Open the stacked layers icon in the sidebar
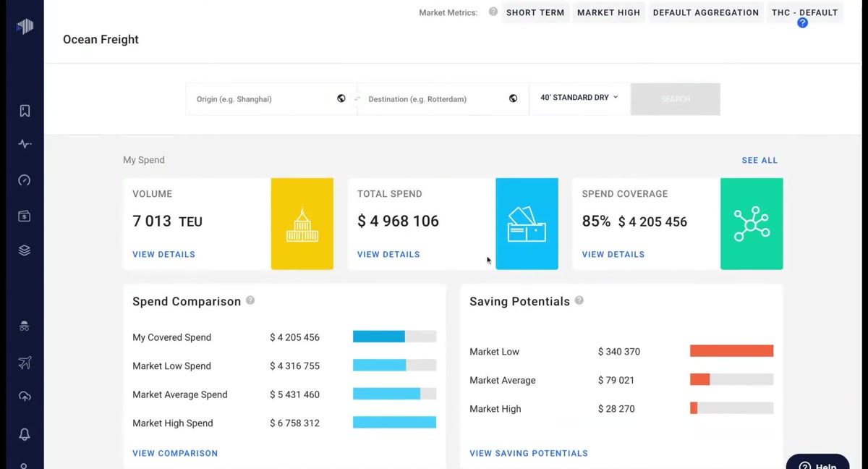This screenshot has width=868, height=469. coord(25,250)
